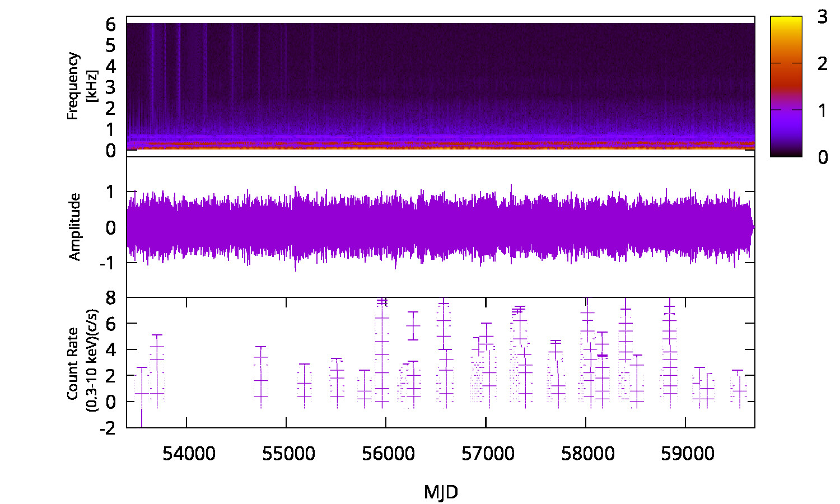
Task: Click the 59000 x-axis tick label
Action: [687, 454]
